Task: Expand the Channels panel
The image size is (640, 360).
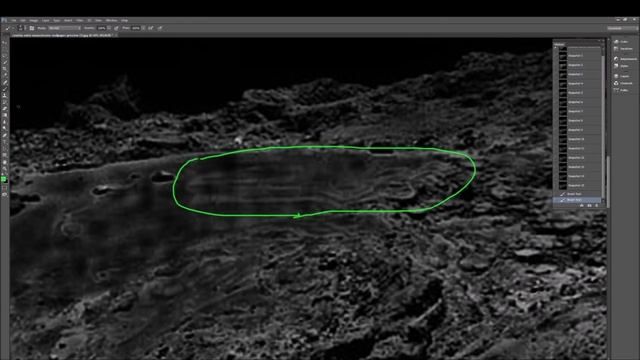Action: 623,83
